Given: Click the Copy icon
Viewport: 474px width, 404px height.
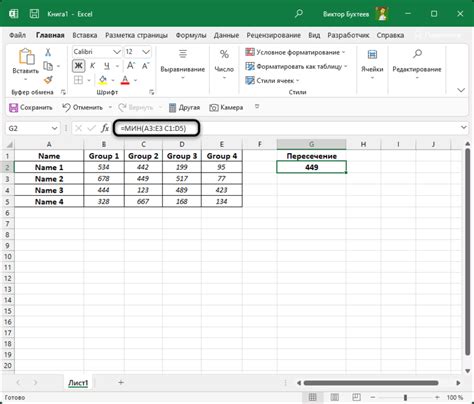Looking at the screenshot, I should point(48,66).
